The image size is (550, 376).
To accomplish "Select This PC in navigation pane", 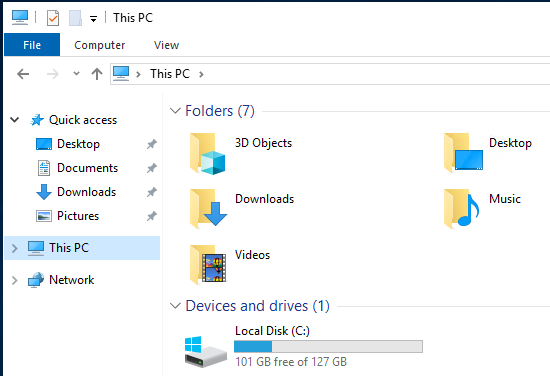I will tap(69, 248).
